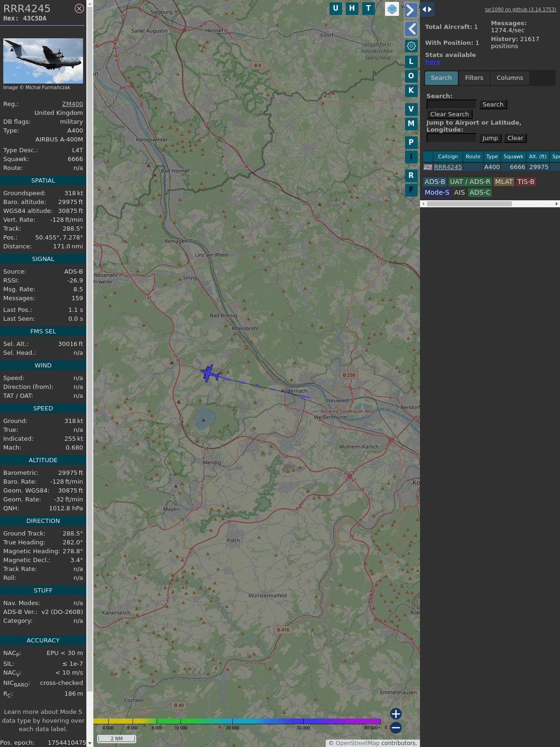560x747 pixels.
Task: Toggle the H map button
Action: click(x=352, y=8)
